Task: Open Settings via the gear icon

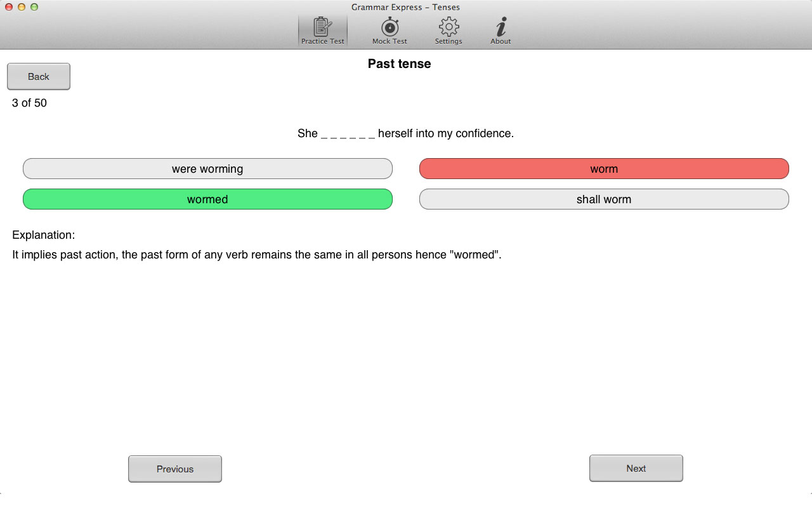Action: pos(449,30)
